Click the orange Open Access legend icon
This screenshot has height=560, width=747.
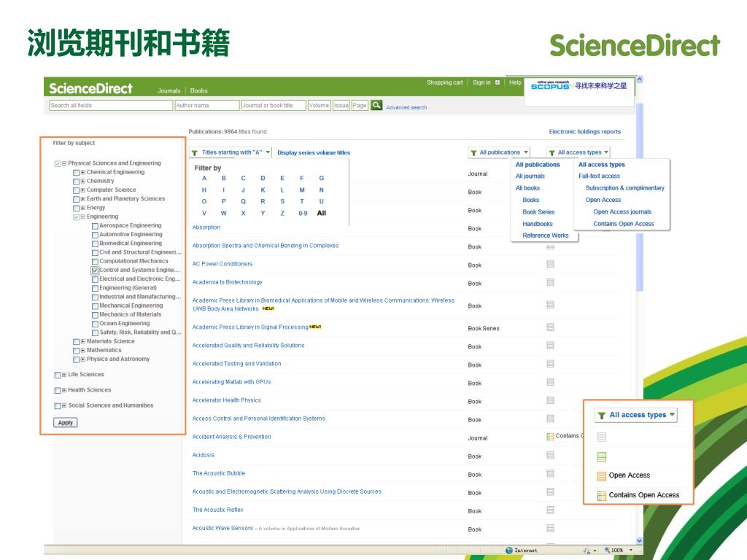coord(601,475)
